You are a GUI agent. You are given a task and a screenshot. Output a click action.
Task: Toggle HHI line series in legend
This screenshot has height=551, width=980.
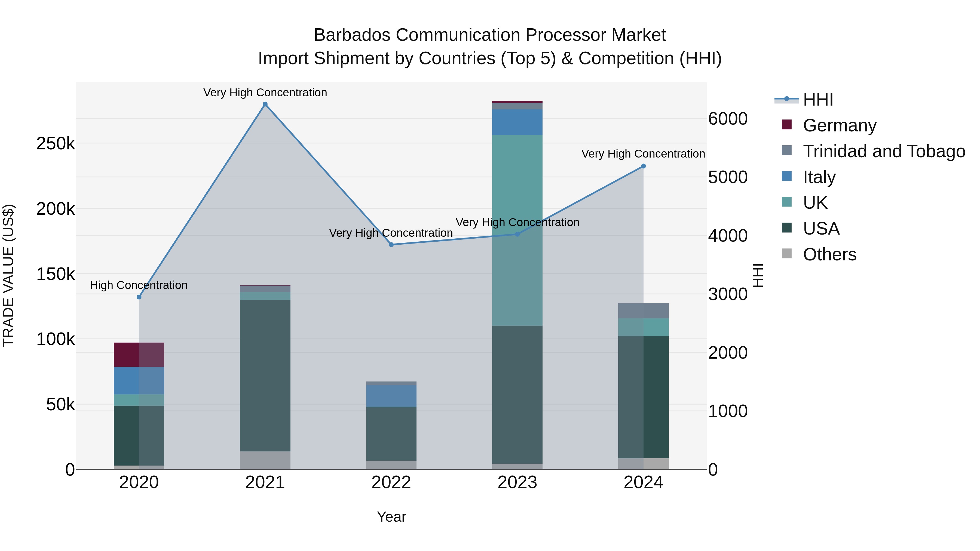pyautogui.click(x=804, y=100)
